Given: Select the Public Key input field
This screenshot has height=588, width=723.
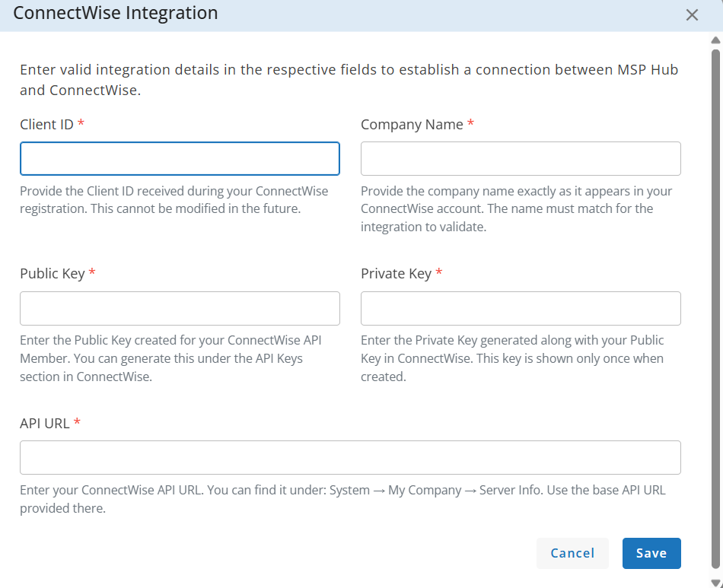Looking at the screenshot, I should pos(180,308).
